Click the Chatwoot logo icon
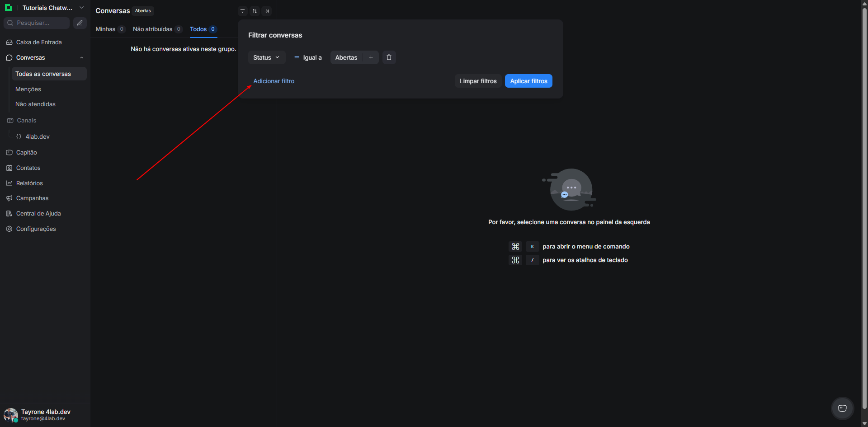This screenshot has height=427, width=868. point(8,8)
